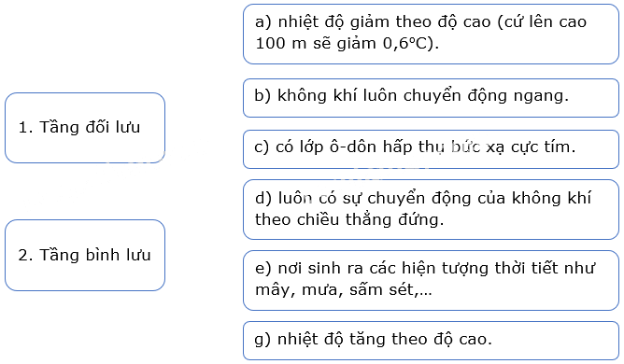Pick option c) có lớp ô-dôn
The image size is (624, 364).
pos(431,149)
